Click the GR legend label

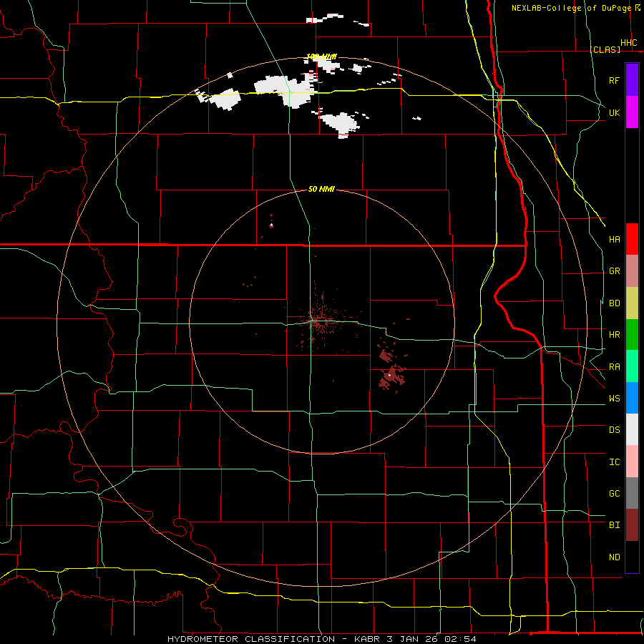point(614,271)
